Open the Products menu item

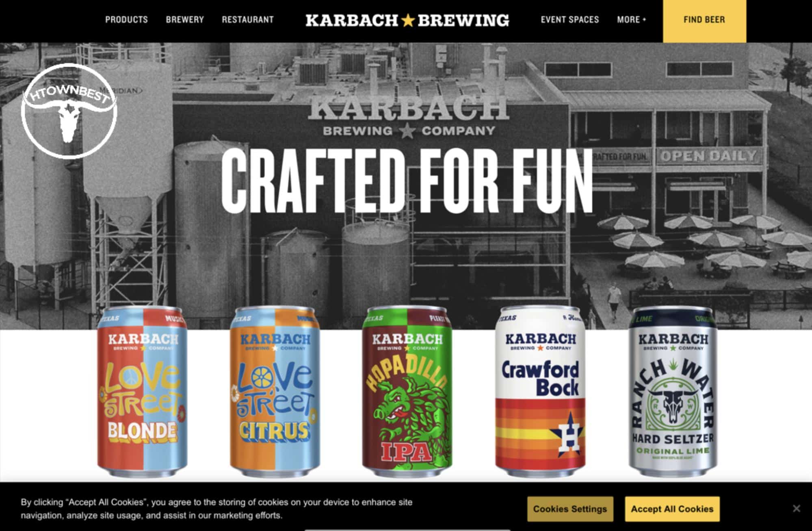126,20
